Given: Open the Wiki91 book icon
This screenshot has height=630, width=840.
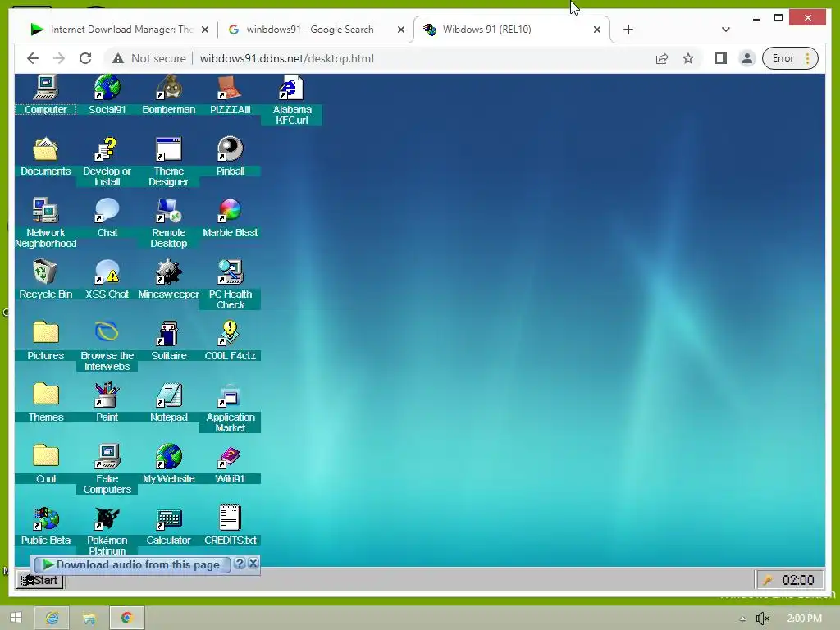Looking at the screenshot, I should tap(231, 464).
